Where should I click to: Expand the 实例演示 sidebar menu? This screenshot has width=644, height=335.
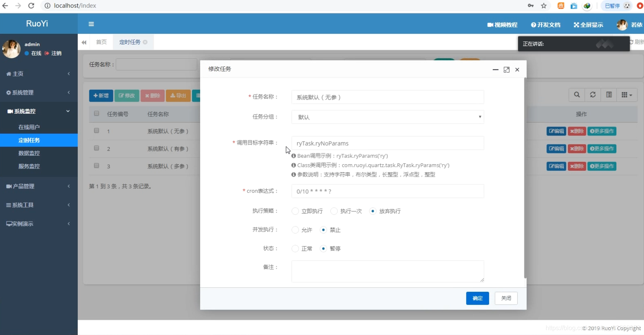pyautogui.click(x=39, y=224)
